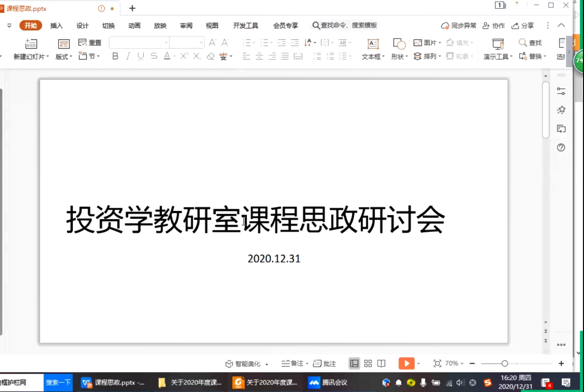
Task: Open reading view in status bar
Action: click(x=381, y=363)
